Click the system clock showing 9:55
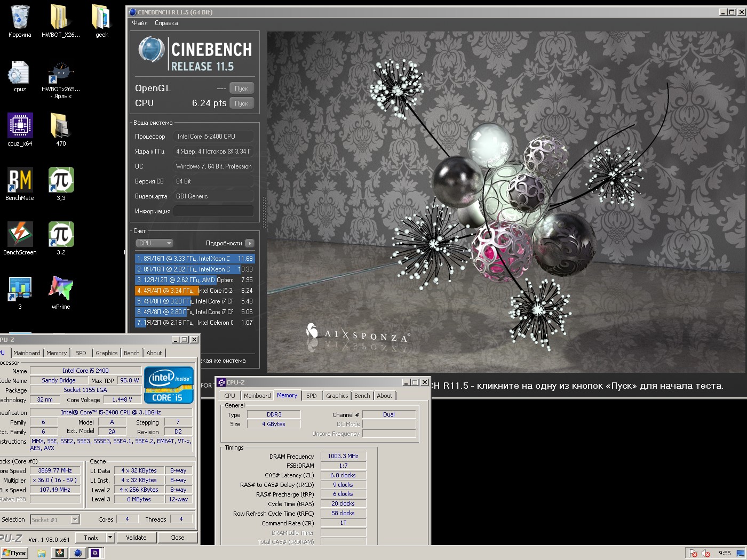 [x=725, y=553]
